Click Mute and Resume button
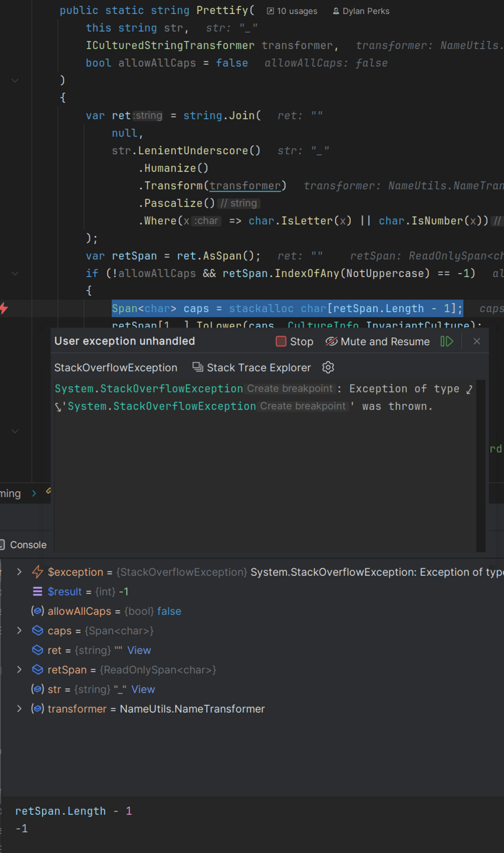The height and width of the screenshot is (853, 504). point(378,341)
